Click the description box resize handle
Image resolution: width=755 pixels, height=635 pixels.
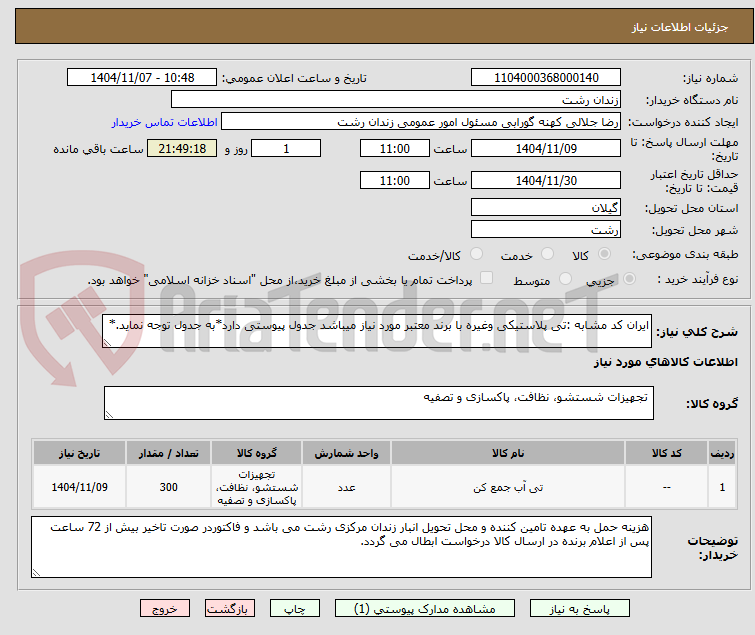click(107, 342)
